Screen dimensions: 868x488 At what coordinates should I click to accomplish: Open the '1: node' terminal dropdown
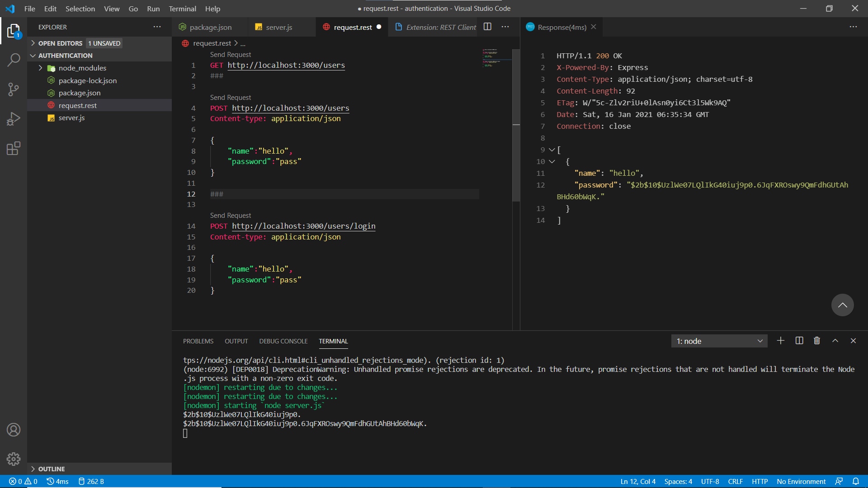tap(719, 341)
